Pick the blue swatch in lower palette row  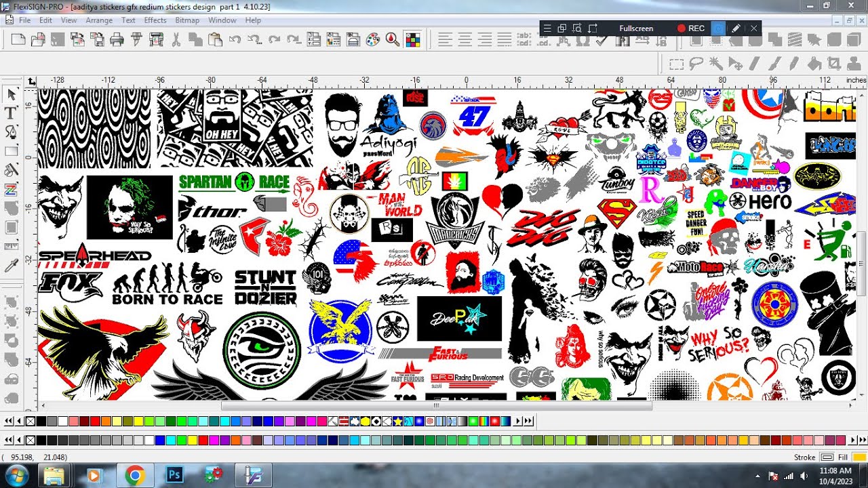coord(160,440)
